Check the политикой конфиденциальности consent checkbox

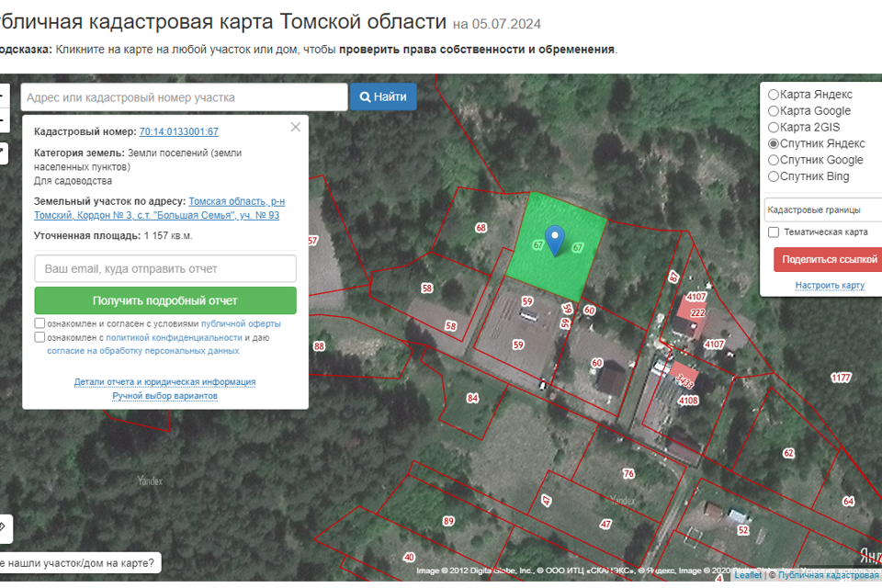click(x=40, y=337)
